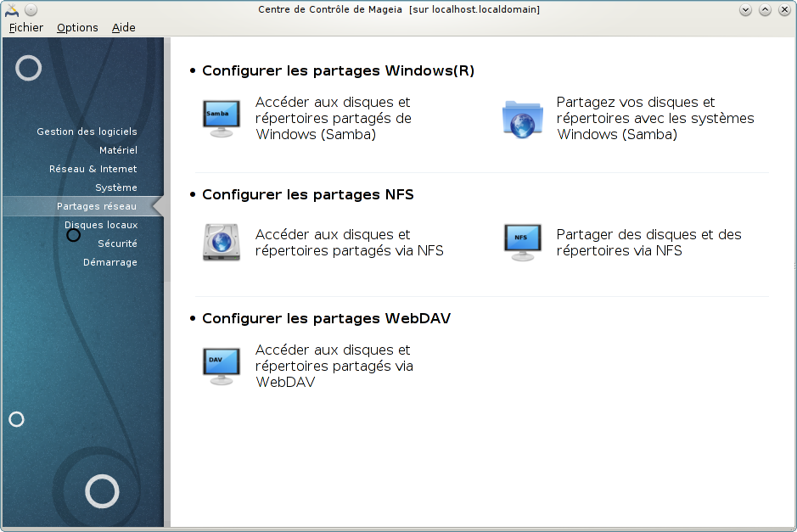Click the hard drive globe NFS access icon
The height and width of the screenshot is (532, 797).
click(x=222, y=243)
